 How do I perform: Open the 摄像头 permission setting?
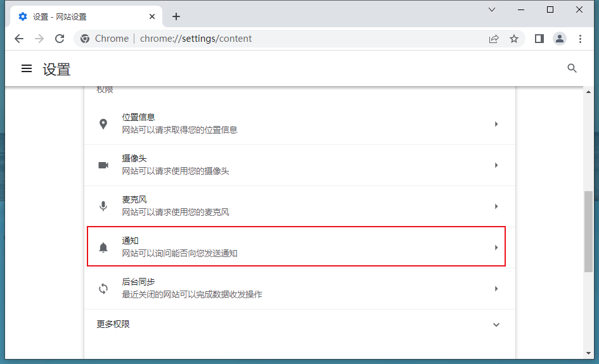(x=300, y=165)
